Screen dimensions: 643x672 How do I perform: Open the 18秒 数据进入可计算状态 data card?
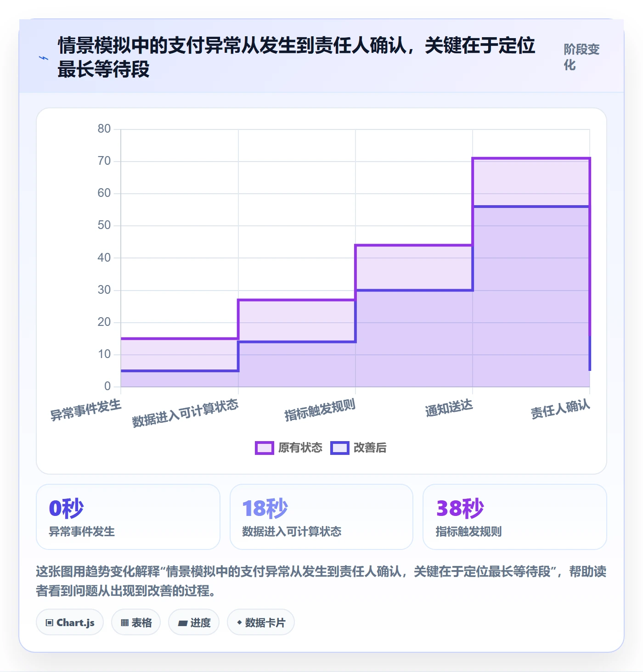[x=321, y=517]
